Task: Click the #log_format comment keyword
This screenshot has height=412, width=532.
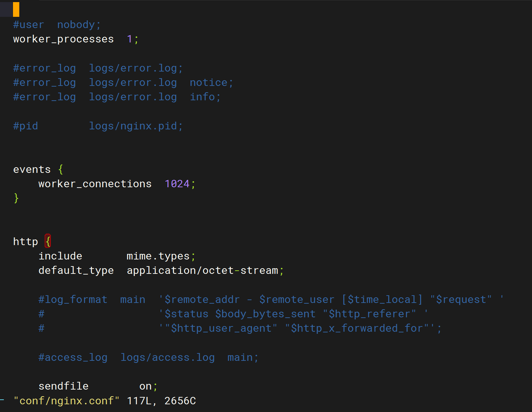Action: 73,299
